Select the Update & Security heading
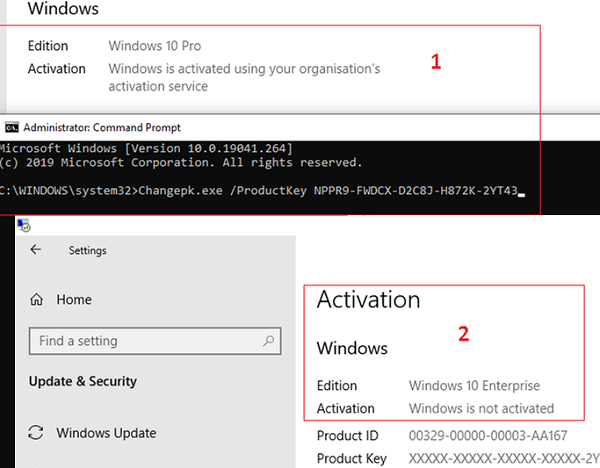 (83, 381)
